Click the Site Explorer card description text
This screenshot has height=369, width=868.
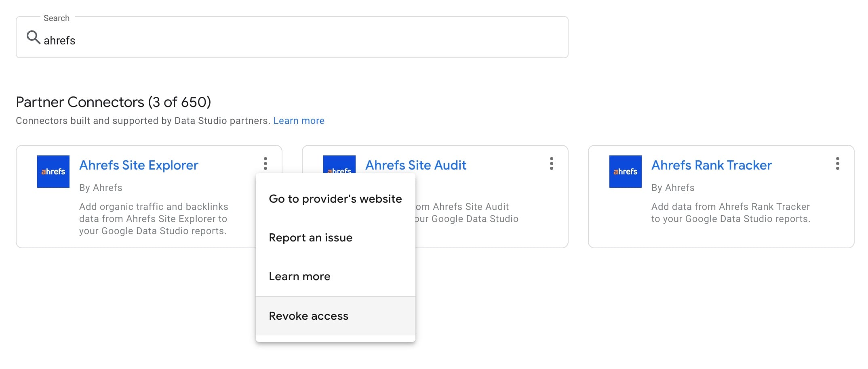click(154, 219)
